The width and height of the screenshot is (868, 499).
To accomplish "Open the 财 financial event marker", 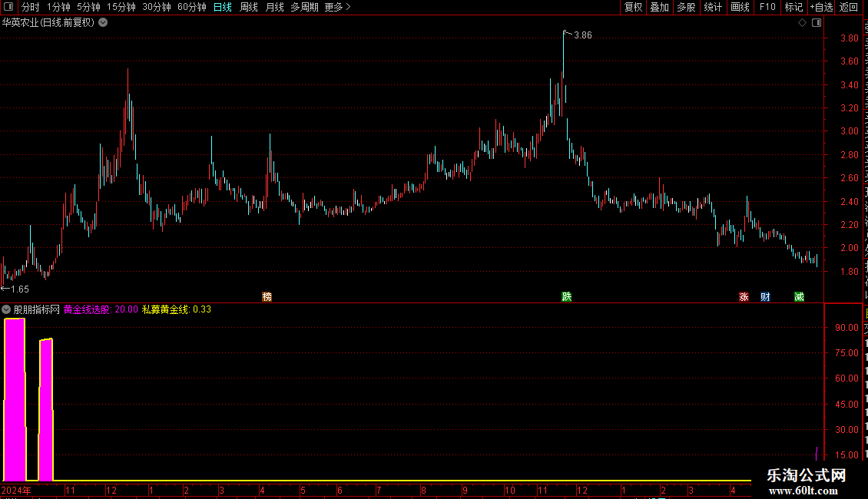I will tap(766, 297).
